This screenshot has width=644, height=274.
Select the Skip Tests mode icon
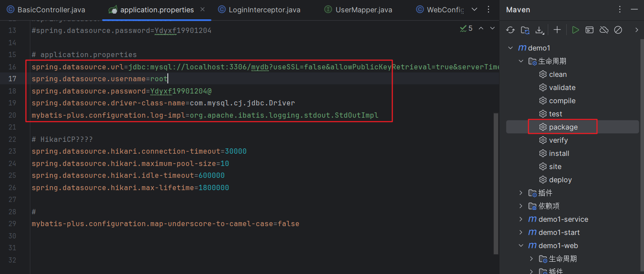point(618,30)
